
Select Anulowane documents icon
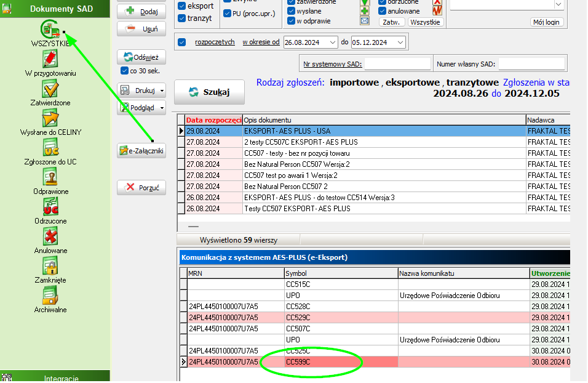point(50,236)
